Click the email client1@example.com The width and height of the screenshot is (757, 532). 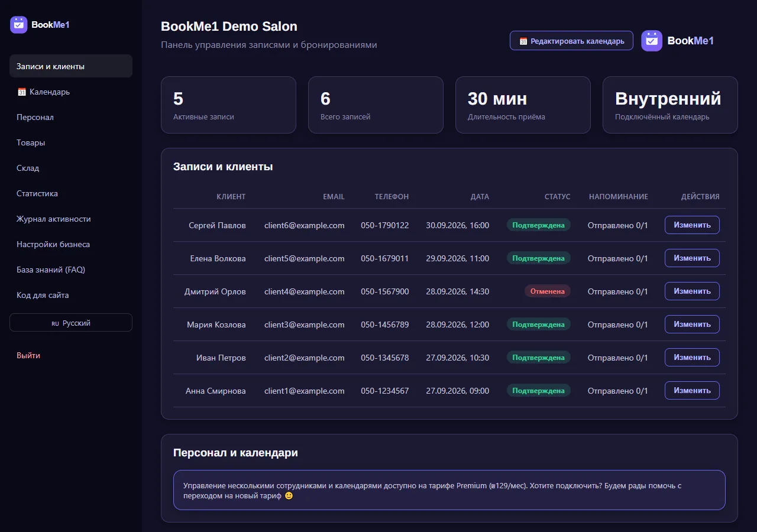pyautogui.click(x=305, y=391)
